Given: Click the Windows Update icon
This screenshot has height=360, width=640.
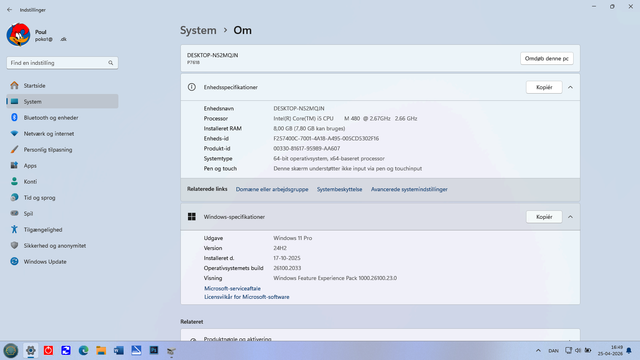Looking at the screenshot, I should [x=14, y=261].
